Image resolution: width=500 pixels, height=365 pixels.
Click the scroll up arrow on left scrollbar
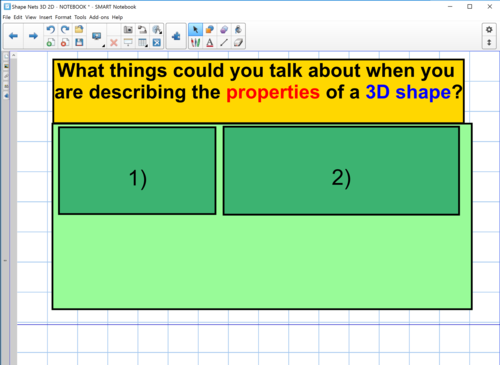(x=14, y=55)
